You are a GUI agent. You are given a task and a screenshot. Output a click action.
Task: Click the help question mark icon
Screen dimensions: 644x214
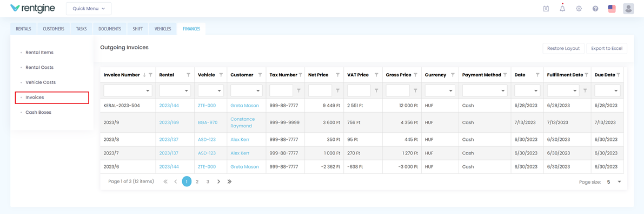(x=595, y=9)
